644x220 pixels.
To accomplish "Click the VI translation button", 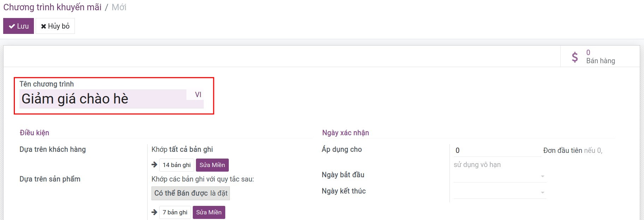I will tap(198, 95).
